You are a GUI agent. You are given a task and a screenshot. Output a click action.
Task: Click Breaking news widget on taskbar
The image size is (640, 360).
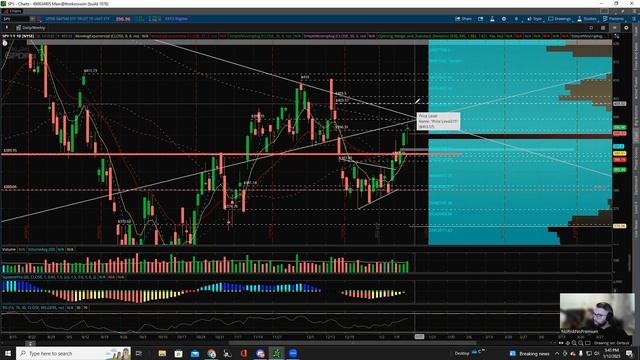(529, 353)
